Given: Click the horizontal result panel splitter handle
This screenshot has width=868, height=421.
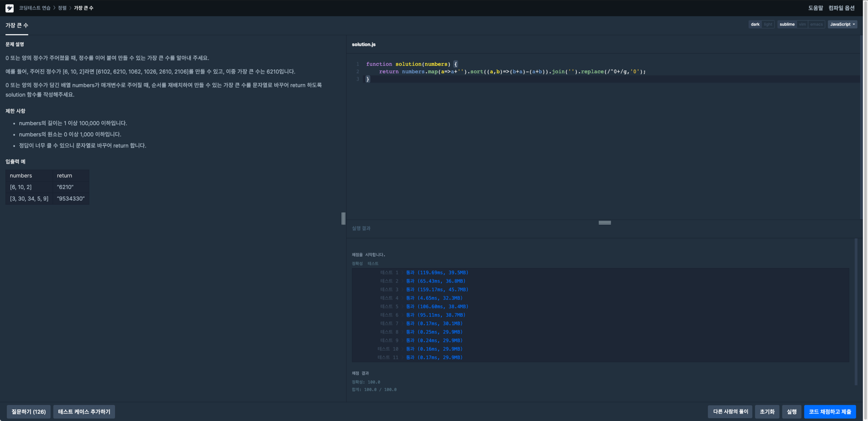Looking at the screenshot, I should coord(605,223).
